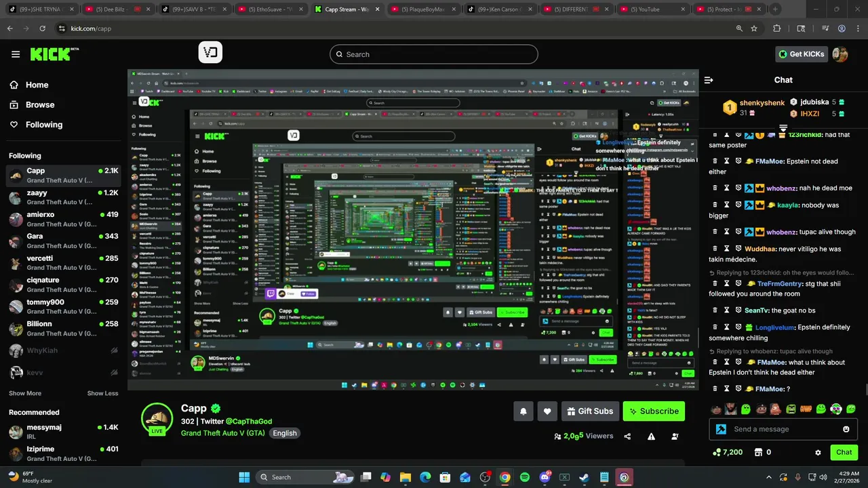Image resolution: width=868 pixels, height=488 pixels.
Task: Select zaayy in the Following list
Action: [x=64, y=197]
